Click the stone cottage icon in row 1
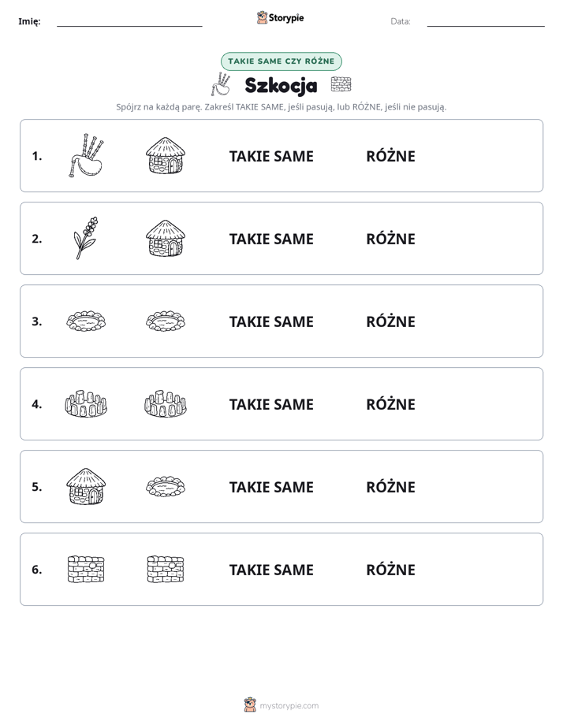The height and width of the screenshot is (728, 563). point(166,155)
